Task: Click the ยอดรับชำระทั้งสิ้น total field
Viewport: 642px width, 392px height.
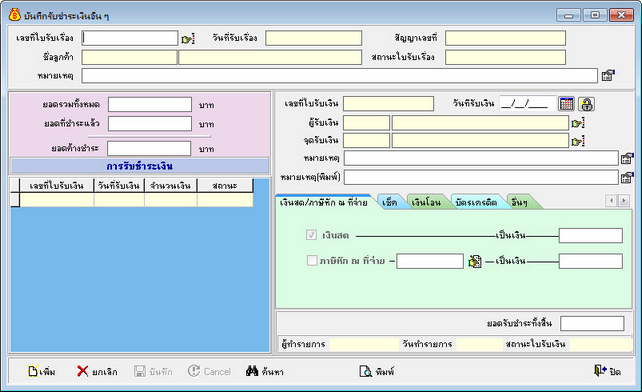Action: (592, 323)
